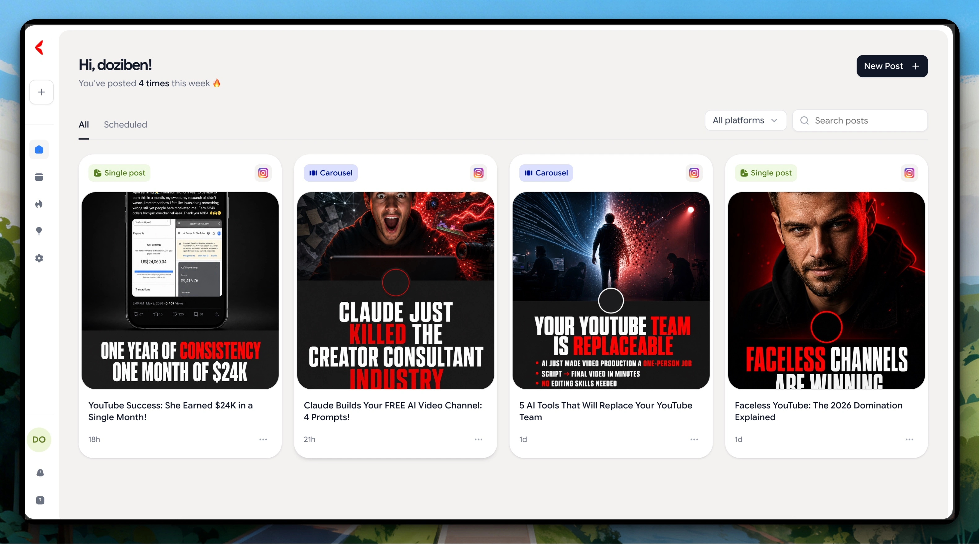Image resolution: width=980 pixels, height=544 pixels.
Task: Click Instagram icon on the 5 AI Tools card
Action: pyautogui.click(x=694, y=173)
